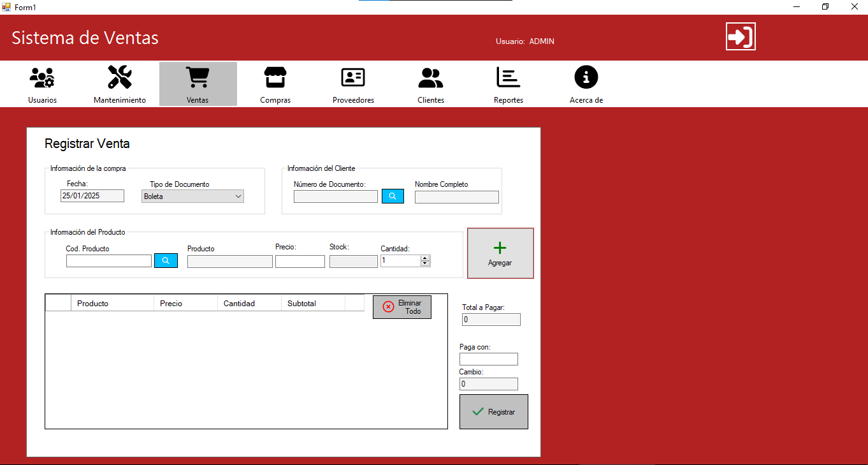Click the logout icon in header
The image size is (868, 465).
pos(741,36)
